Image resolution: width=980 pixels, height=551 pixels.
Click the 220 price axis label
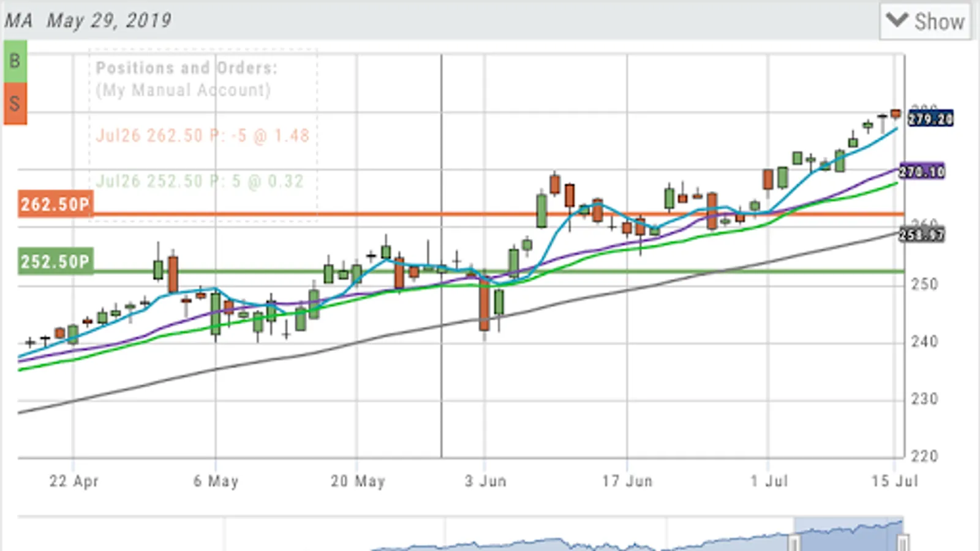[x=924, y=456]
